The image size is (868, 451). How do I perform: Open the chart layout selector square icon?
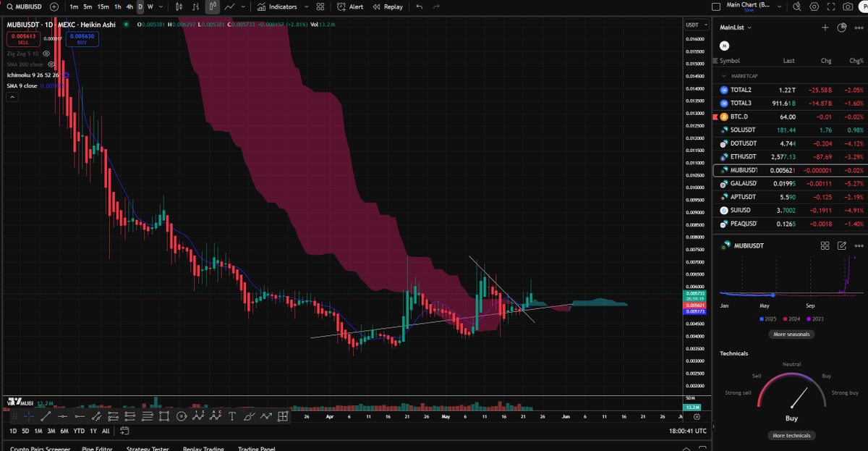tap(716, 7)
